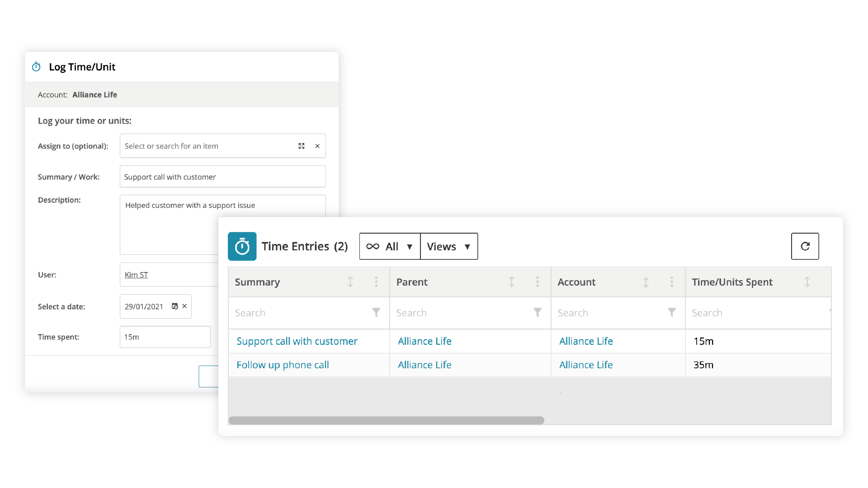
Task: Click the filter icon on Account column
Action: pyautogui.click(x=671, y=312)
